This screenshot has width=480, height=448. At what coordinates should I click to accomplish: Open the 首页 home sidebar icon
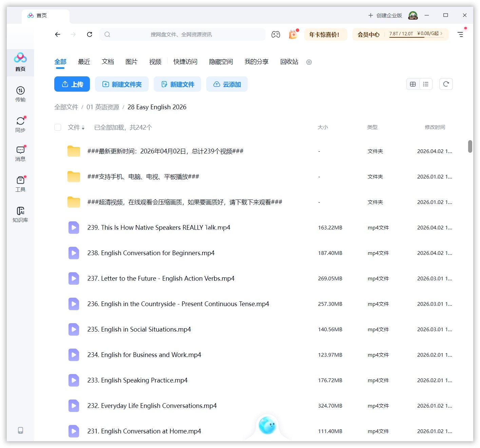pyautogui.click(x=20, y=62)
